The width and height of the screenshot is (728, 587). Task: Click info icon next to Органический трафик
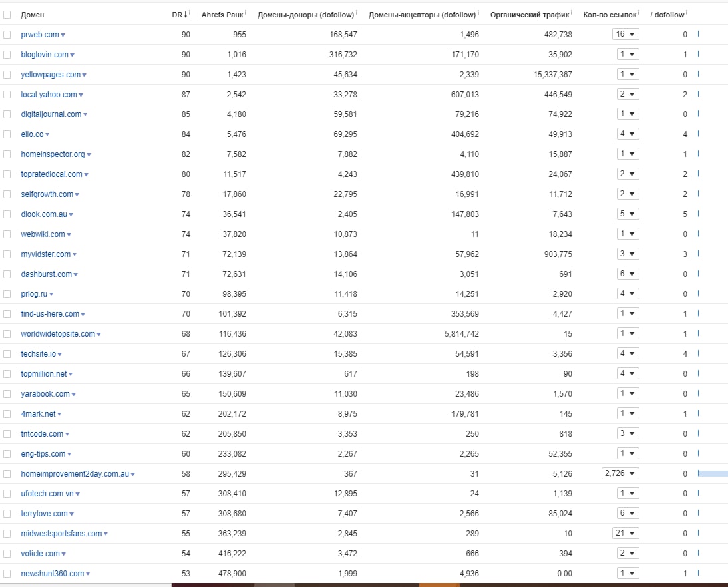pos(572,13)
